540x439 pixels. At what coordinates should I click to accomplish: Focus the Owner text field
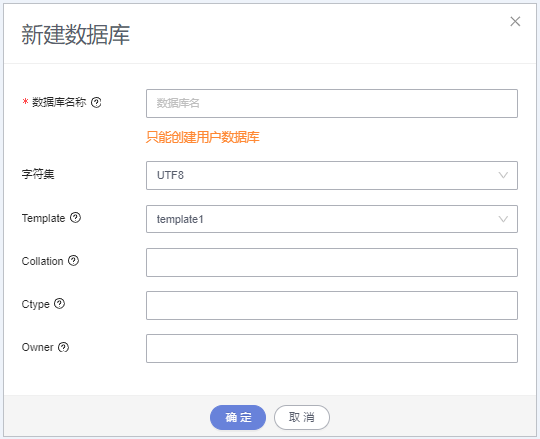coord(332,348)
